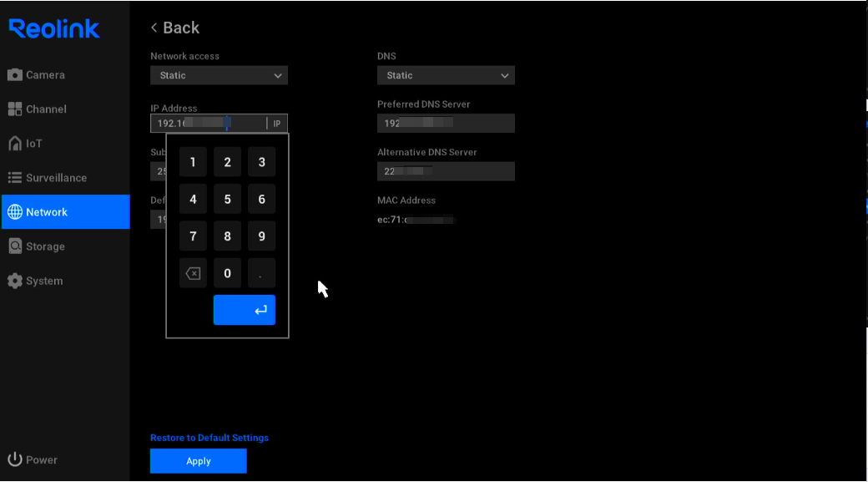The height and width of the screenshot is (482, 868).
Task: Open the System gear icon
Action: pos(15,281)
